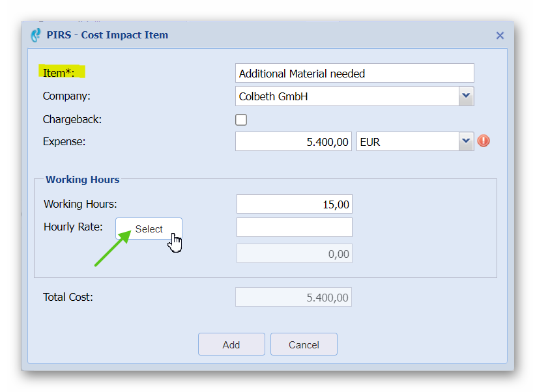Click the Working Hours field showing 15,00

click(x=294, y=204)
